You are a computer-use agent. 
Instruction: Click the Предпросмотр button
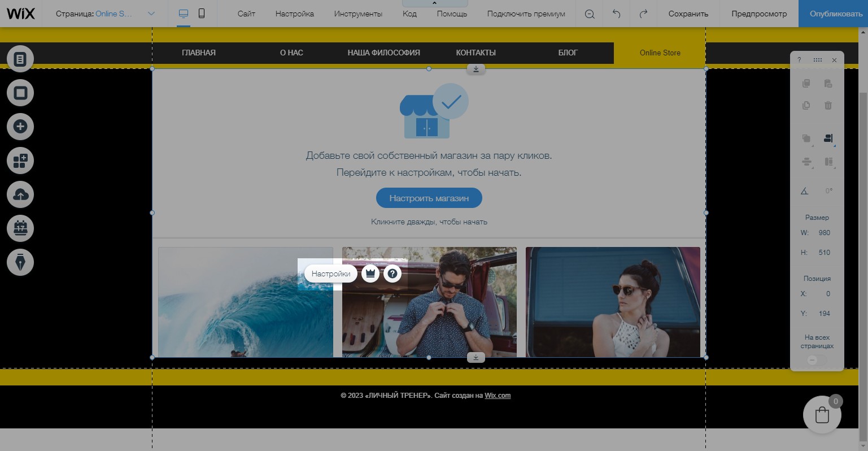(759, 14)
